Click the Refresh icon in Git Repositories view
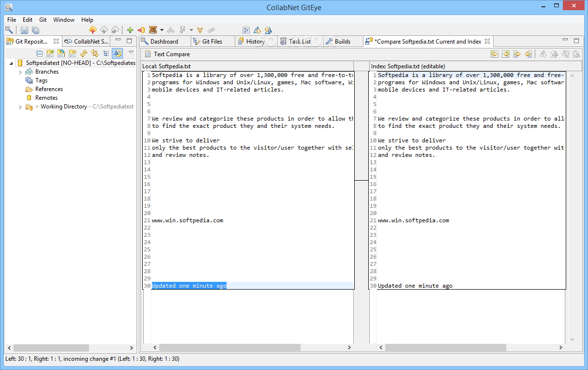588x370 pixels. click(84, 53)
